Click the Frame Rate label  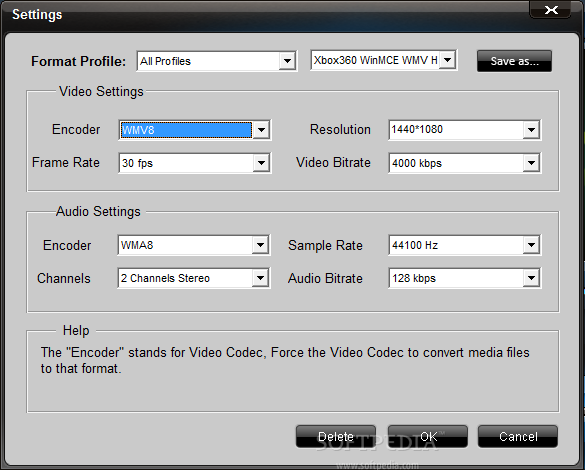point(66,162)
